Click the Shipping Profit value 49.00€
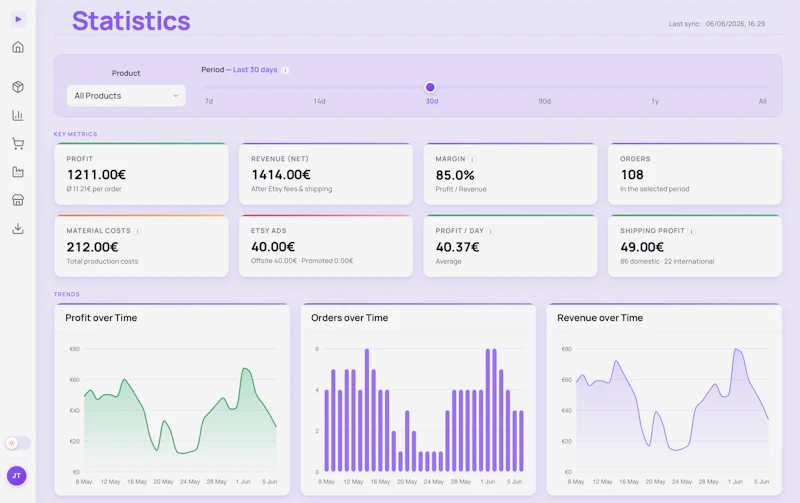 642,247
